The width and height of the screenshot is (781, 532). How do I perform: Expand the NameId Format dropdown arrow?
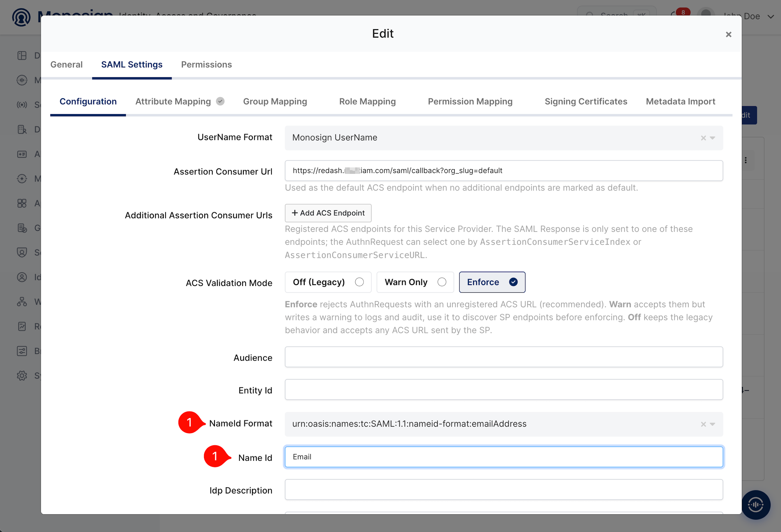click(x=712, y=424)
